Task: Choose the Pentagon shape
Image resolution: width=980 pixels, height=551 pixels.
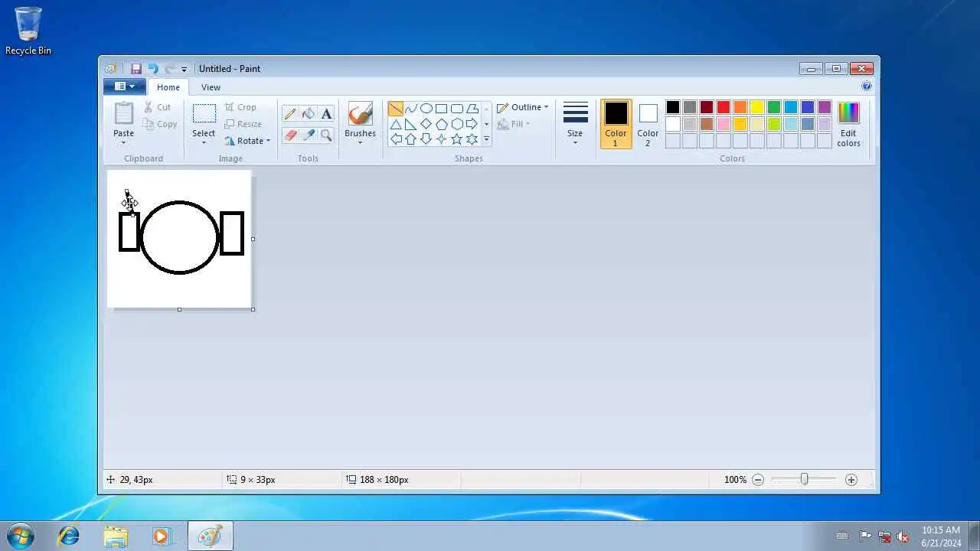Action: click(442, 124)
